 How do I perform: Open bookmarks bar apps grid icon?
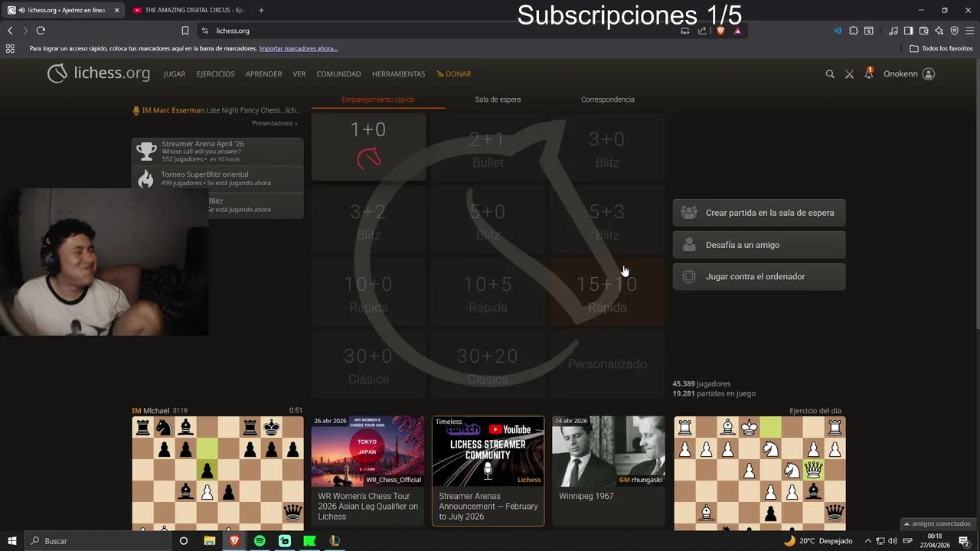click(x=10, y=48)
